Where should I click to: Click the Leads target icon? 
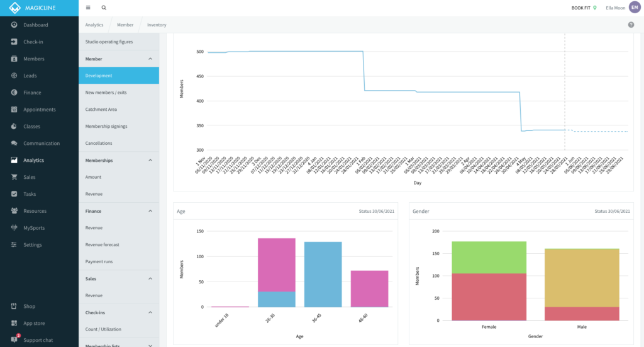click(14, 76)
